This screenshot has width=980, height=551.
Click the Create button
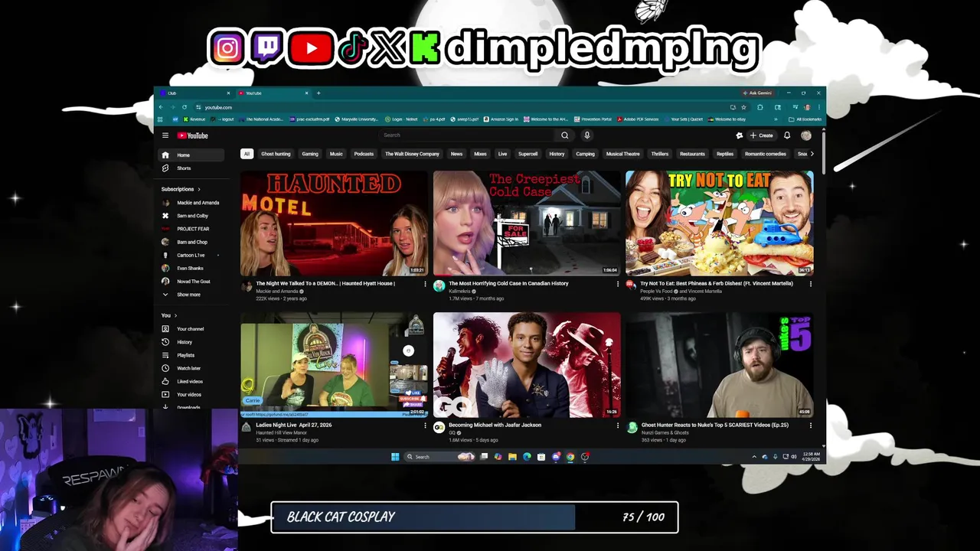pos(762,135)
